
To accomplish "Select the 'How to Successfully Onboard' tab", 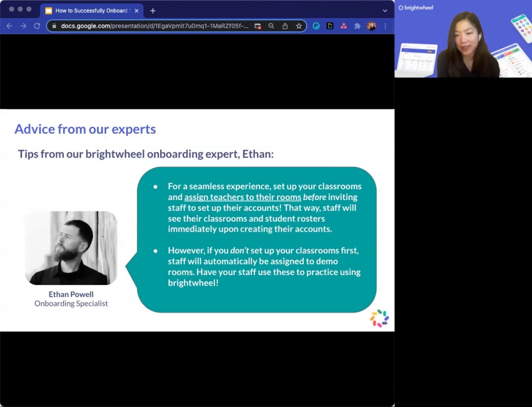I will (91, 11).
